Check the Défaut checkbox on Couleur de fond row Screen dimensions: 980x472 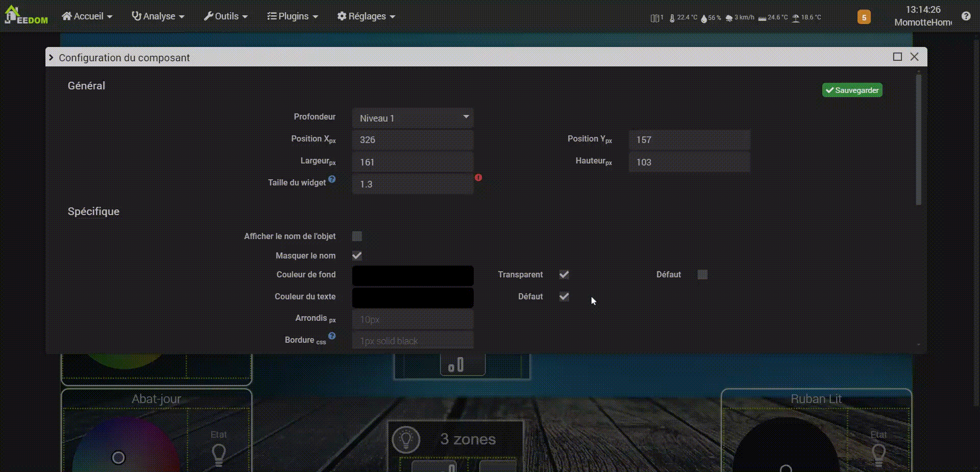coord(702,275)
